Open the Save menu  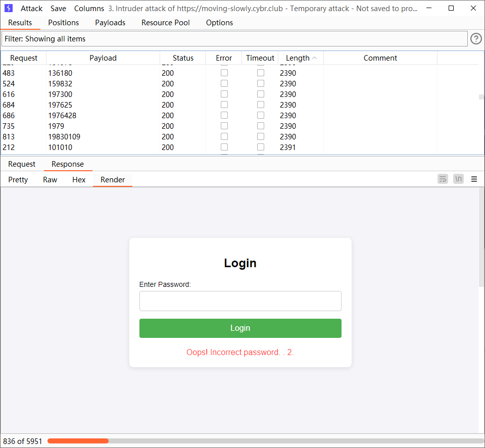pyautogui.click(x=58, y=9)
